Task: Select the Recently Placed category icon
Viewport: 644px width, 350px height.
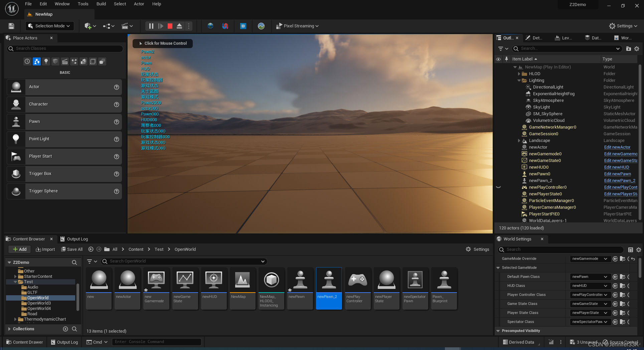Action: pos(27,61)
